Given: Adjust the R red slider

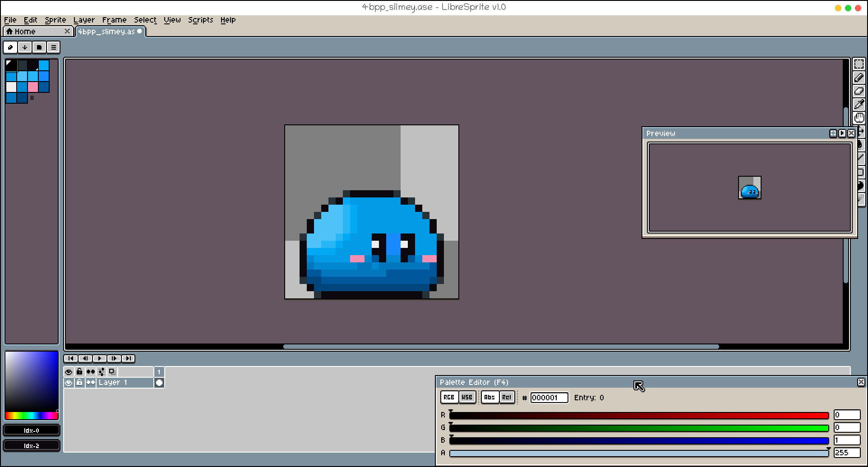Looking at the screenshot, I should point(639,415).
